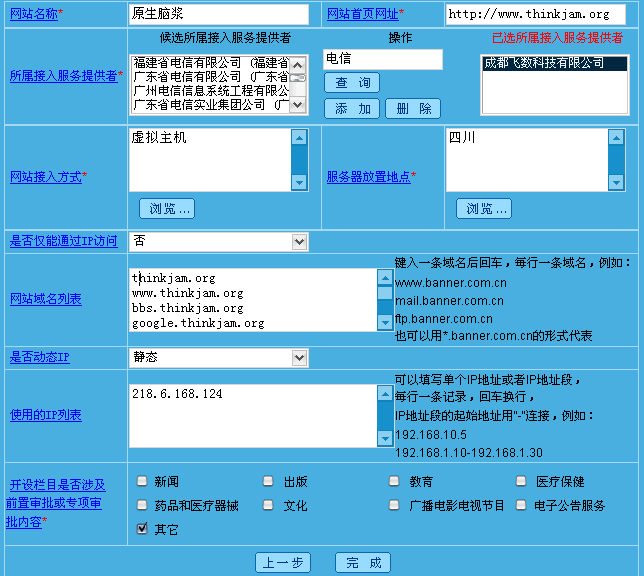Tick the 医疗保健 checkbox
This screenshot has height=576, width=644.
521,481
